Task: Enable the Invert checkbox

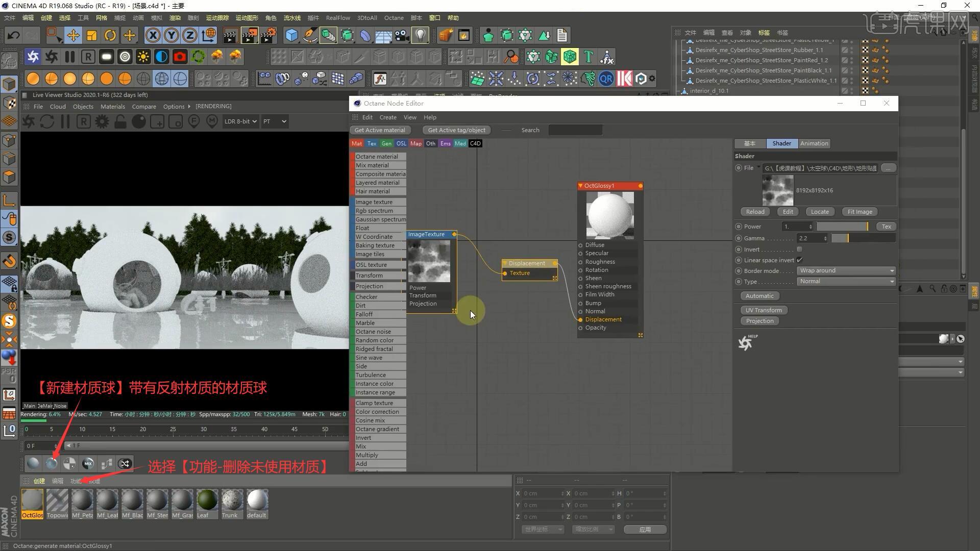Action: pyautogui.click(x=800, y=249)
